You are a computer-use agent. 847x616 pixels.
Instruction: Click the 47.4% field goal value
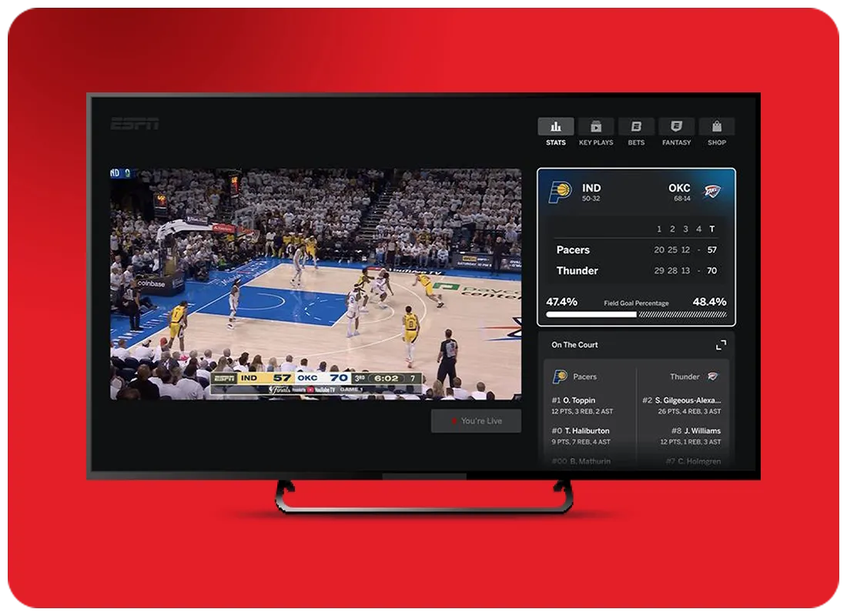562,302
